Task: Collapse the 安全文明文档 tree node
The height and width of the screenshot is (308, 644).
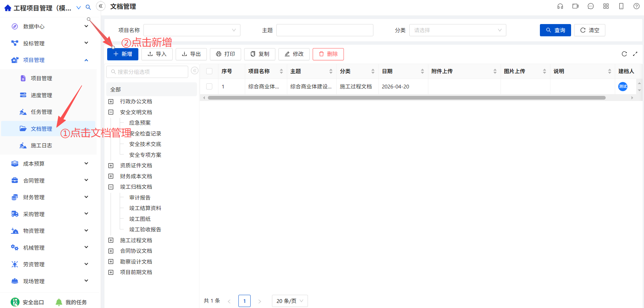Action: tap(111, 112)
